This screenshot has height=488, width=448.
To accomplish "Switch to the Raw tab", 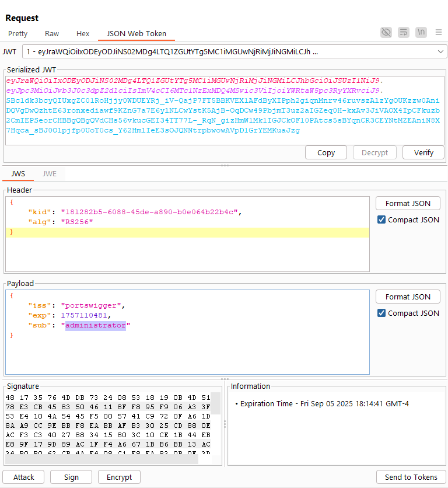I will pyautogui.click(x=52, y=34).
